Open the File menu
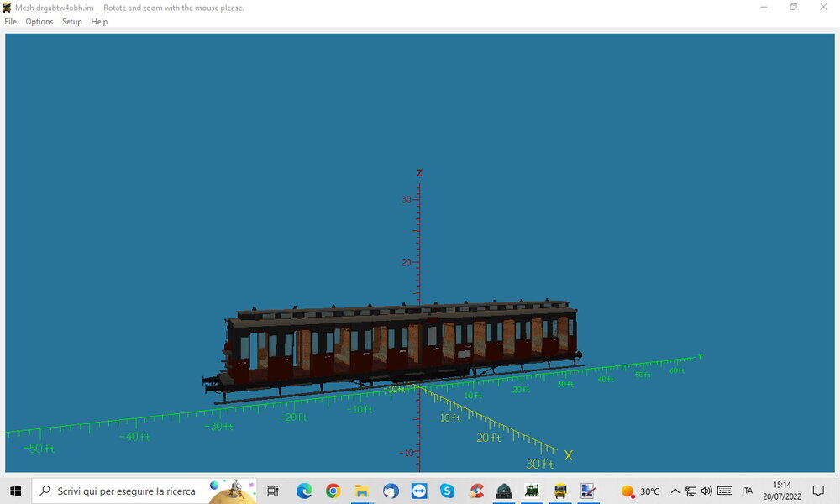The height and width of the screenshot is (504, 840). coord(10,22)
